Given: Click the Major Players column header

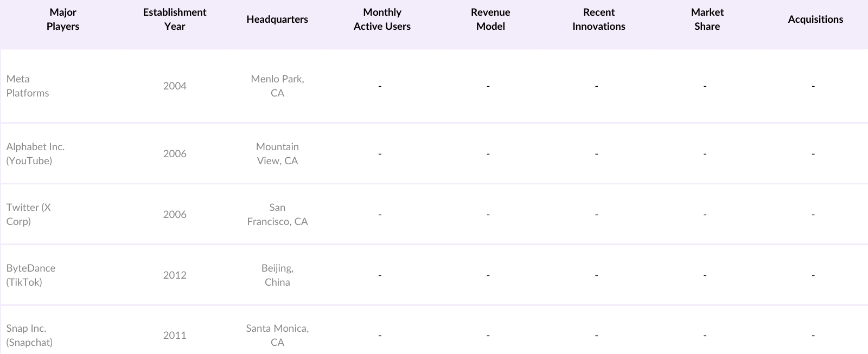Looking at the screenshot, I should click(x=63, y=20).
